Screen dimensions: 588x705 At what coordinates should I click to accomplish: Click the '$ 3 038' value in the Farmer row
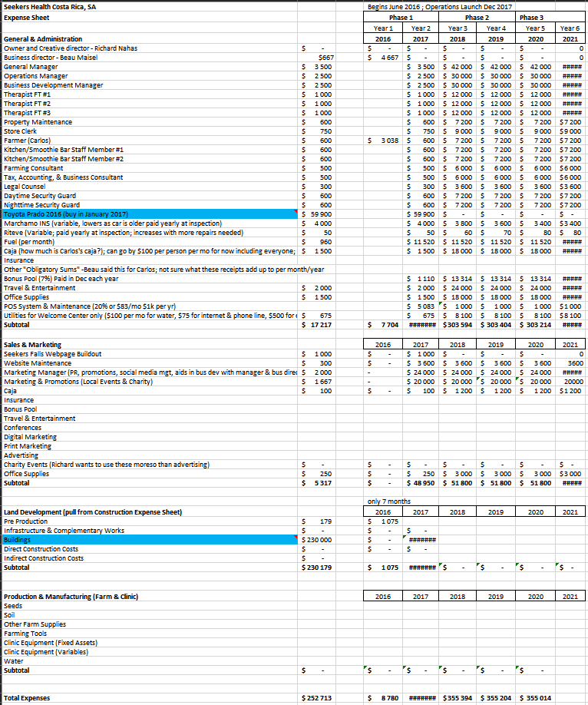[x=383, y=141]
